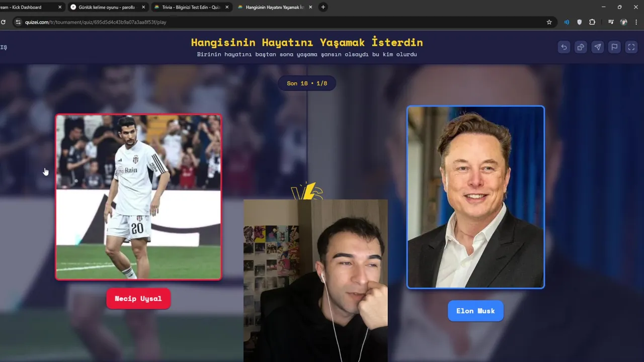Minimize the Chrome window

click(604, 7)
